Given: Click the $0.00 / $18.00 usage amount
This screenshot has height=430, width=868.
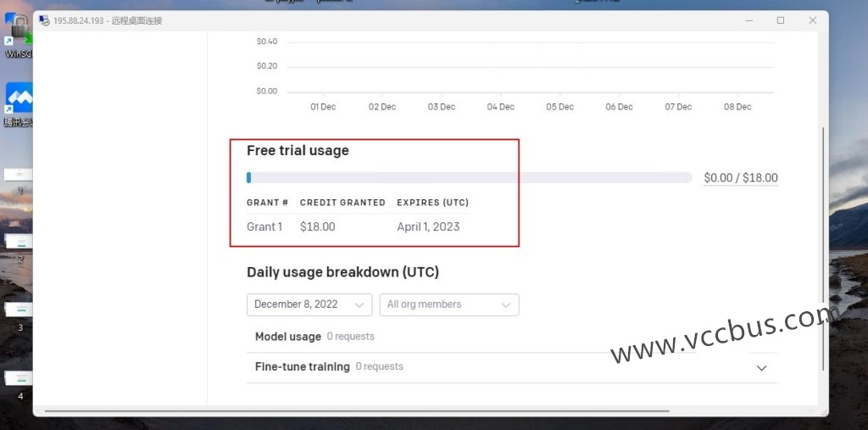Looking at the screenshot, I should point(740,178).
